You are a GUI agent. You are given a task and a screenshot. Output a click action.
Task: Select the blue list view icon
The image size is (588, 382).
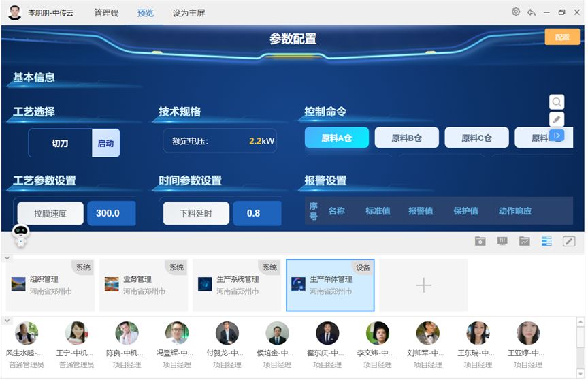coord(546,241)
